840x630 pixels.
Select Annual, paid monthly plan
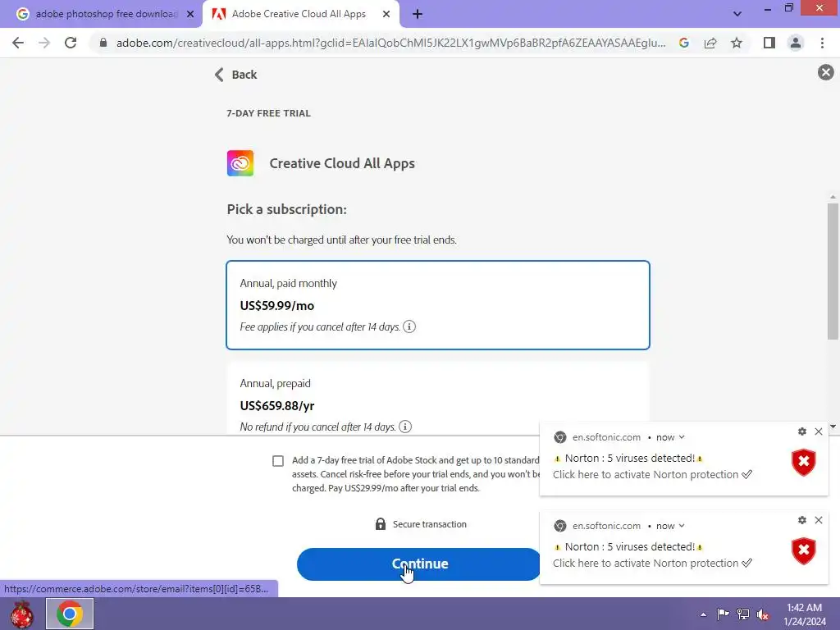(438, 305)
